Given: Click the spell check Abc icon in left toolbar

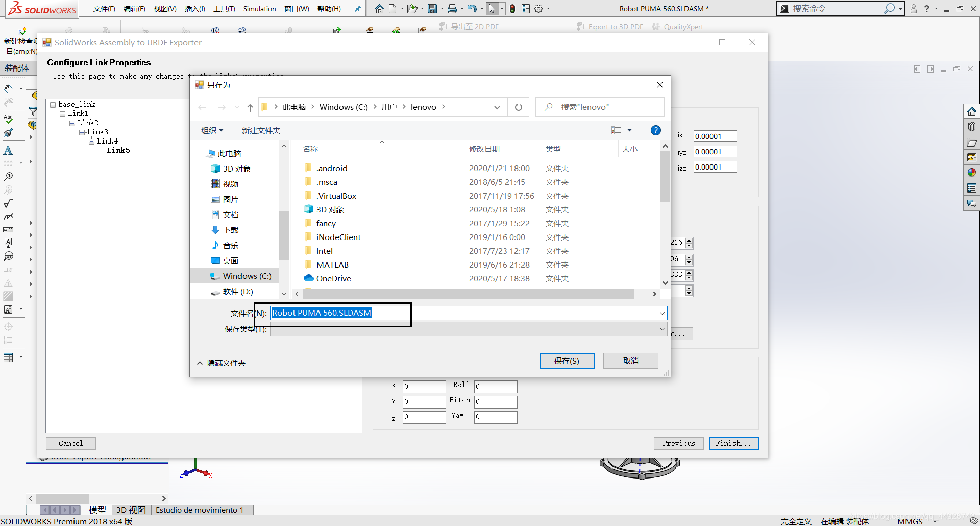Looking at the screenshot, I should coord(8,119).
